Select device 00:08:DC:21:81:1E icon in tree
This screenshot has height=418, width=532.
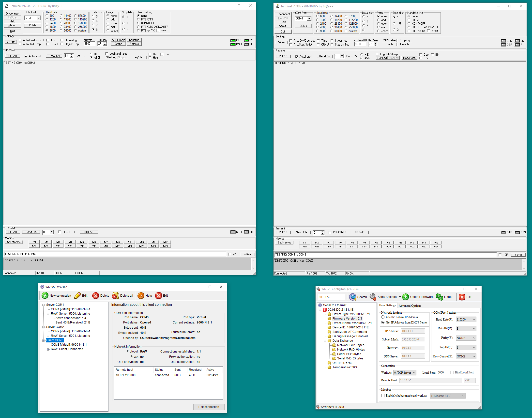325,310
